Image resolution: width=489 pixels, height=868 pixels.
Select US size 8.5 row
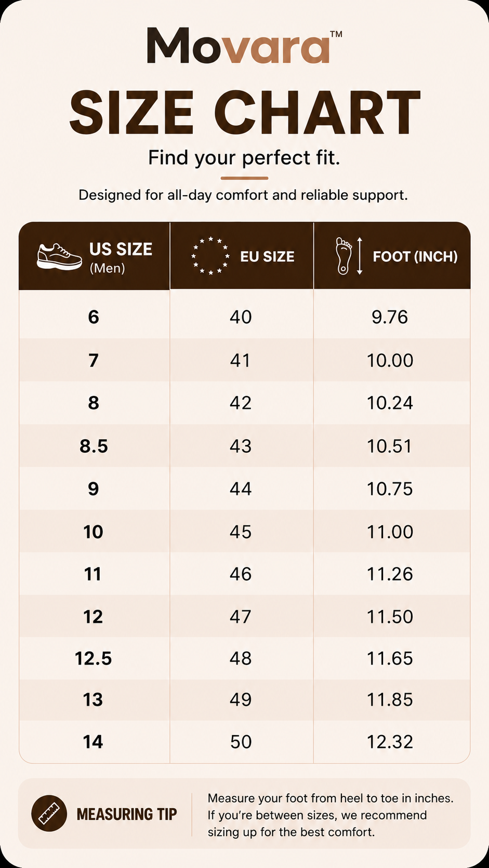[244, 446]
